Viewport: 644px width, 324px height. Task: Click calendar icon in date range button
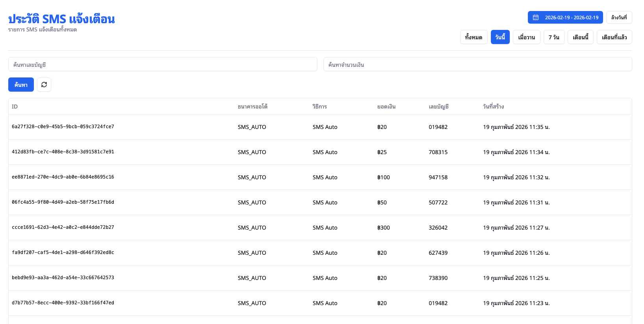[x=536, y=17]
